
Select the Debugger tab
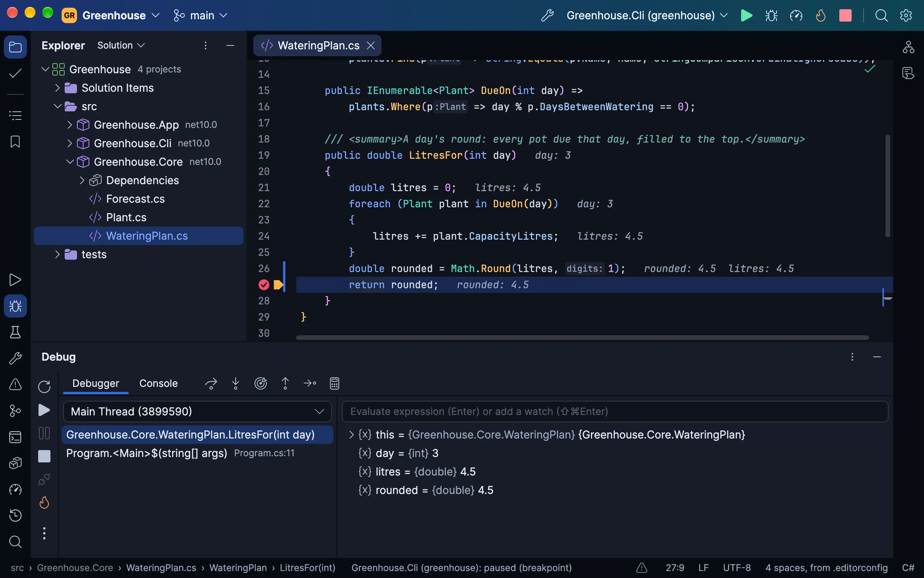(x=95, y=383)
